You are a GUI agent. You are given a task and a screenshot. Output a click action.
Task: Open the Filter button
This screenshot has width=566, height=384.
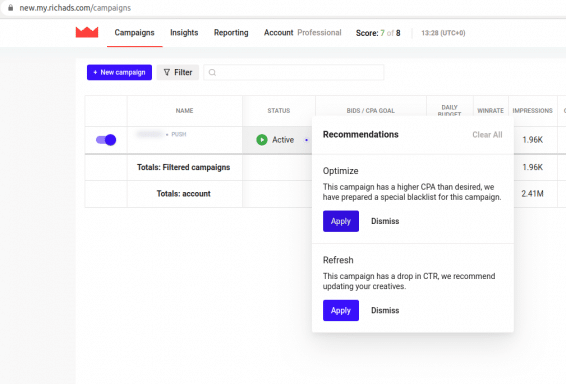[x=178, y=72]
